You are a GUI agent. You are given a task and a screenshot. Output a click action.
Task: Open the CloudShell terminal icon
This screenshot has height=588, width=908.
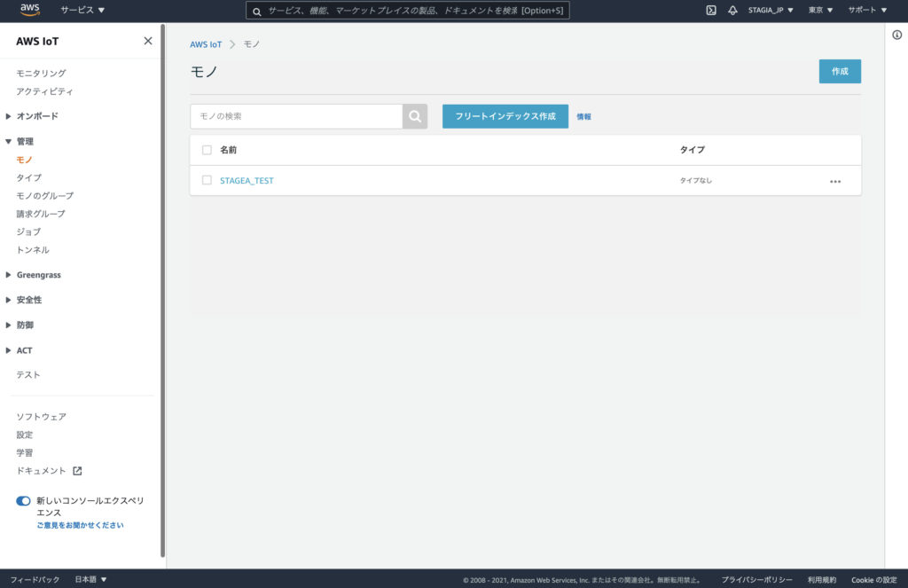[x=711, y=11]
